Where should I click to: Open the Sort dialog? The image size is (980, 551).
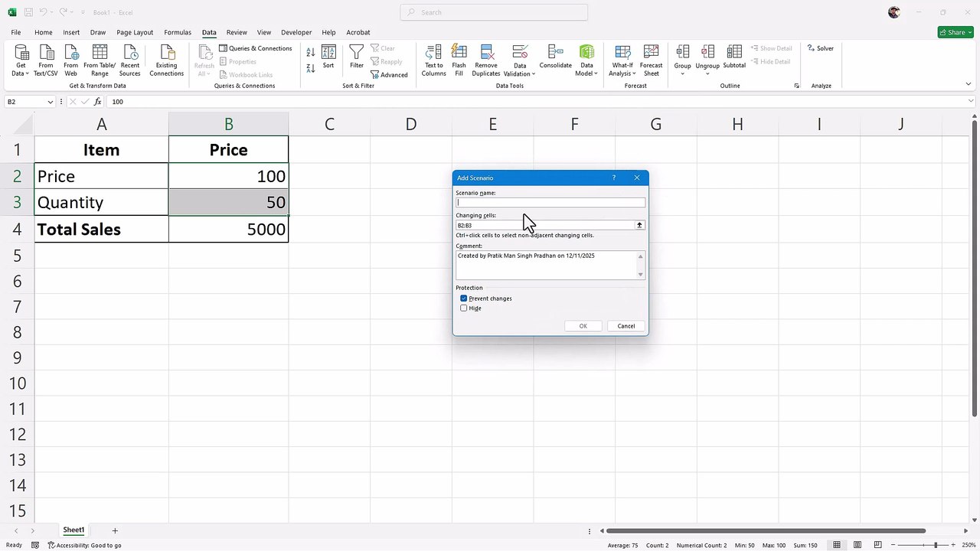pyautogui.click(x=328, y=57)
